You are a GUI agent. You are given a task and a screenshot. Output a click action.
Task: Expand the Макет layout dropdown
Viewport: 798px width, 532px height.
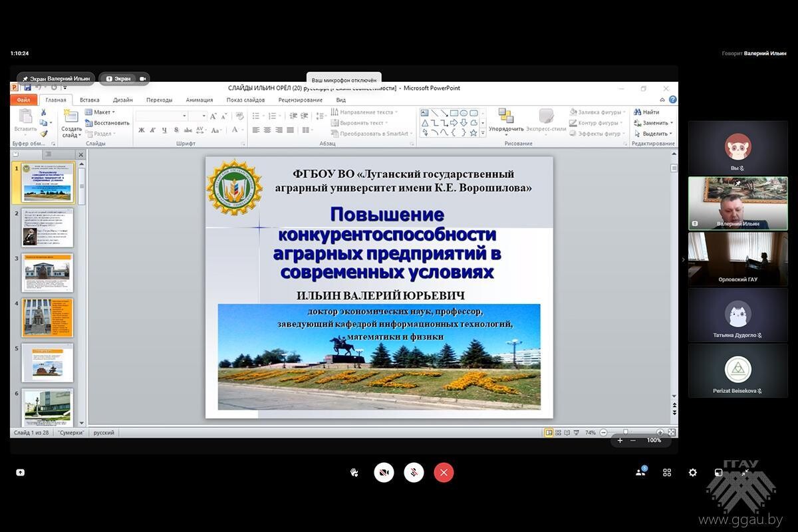100,112
